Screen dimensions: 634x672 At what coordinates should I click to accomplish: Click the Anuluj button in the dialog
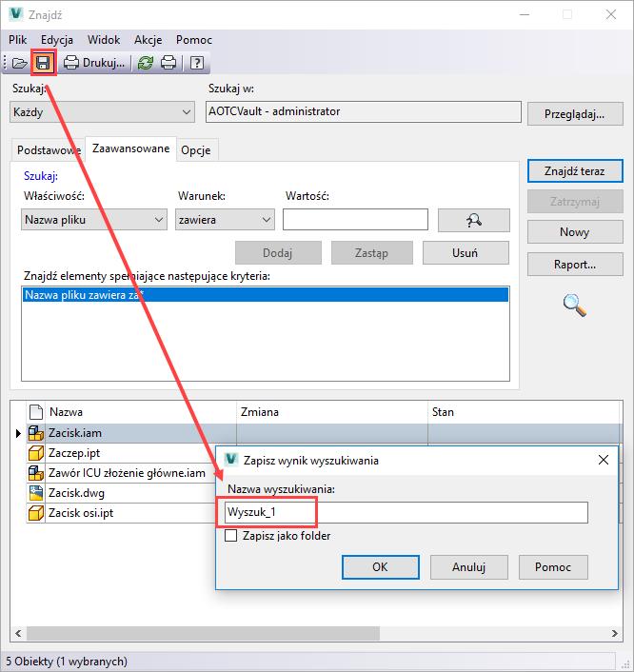click(x=468, y=566)
